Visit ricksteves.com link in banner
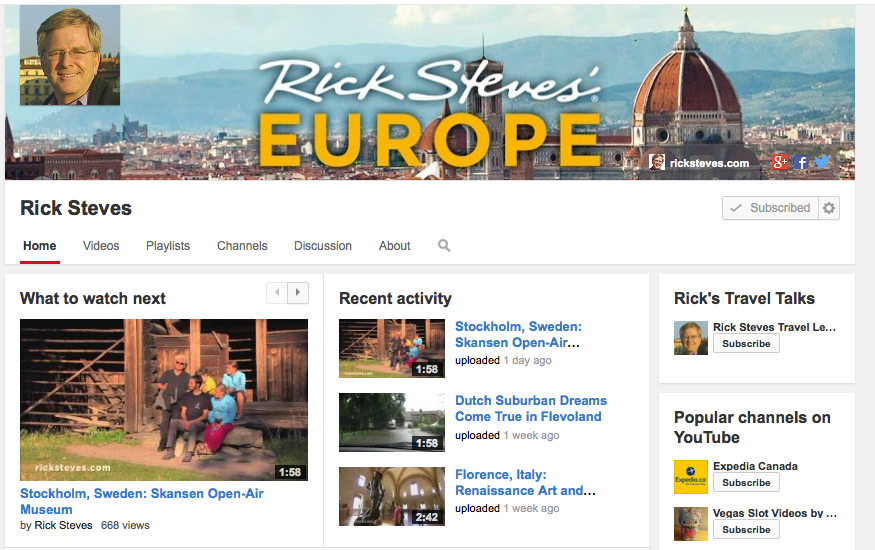Viewport: 875px width, 550px height. point(709,163)
